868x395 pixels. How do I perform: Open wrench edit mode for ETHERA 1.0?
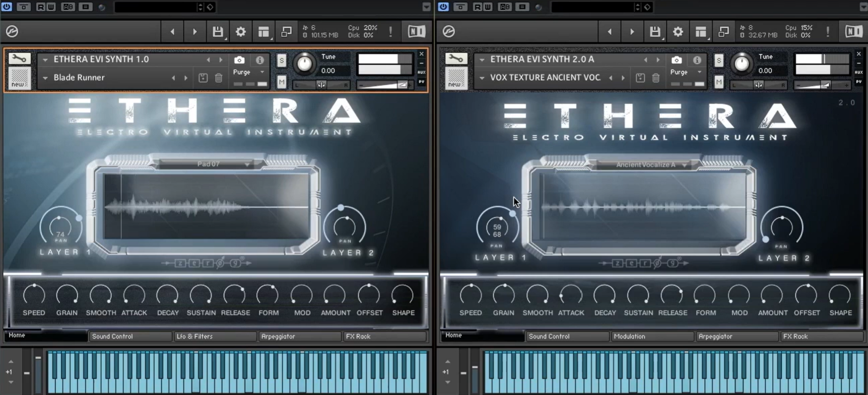tap(19, 59)
